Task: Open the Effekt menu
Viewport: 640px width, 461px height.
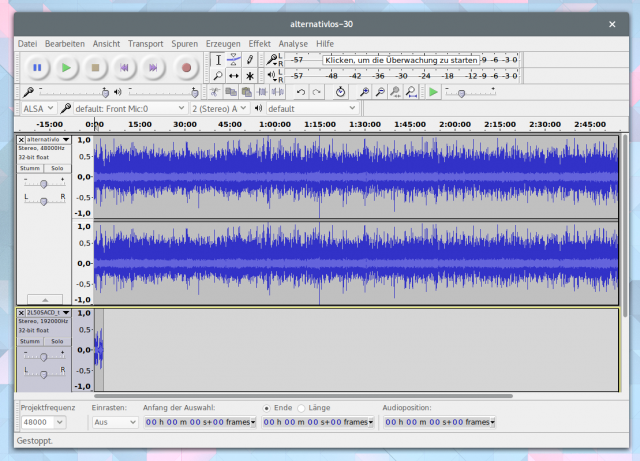Action: (x=260, y=44)
